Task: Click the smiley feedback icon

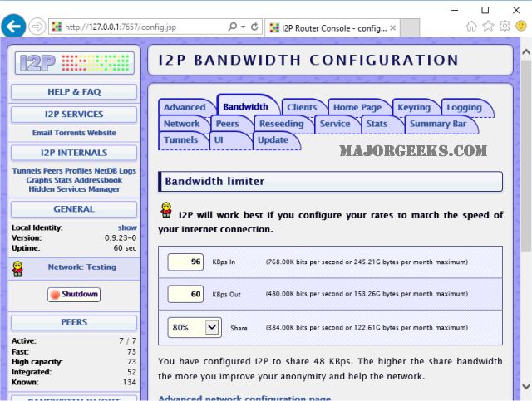Action: tap(521, 26)
